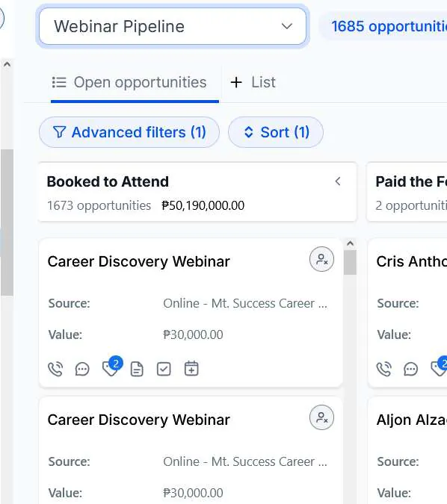The height and width of the screenshot is (504, 447).
Task: Click ₱30,000.00 value on first card
Action: point(193,335)
